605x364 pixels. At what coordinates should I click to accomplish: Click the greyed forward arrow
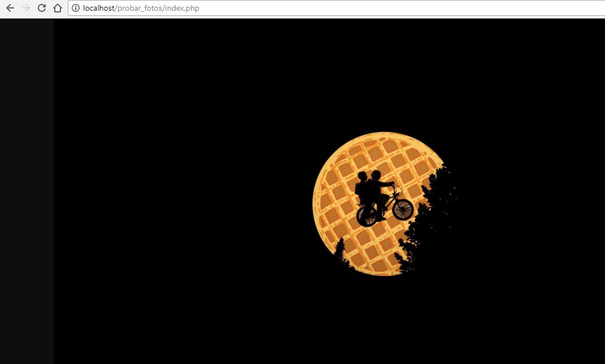(26, 8)
